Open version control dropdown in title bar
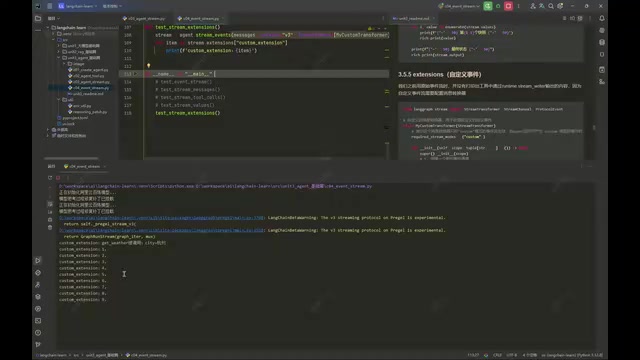Viewport: 640px width, 360px height. [x=112, y=6]
